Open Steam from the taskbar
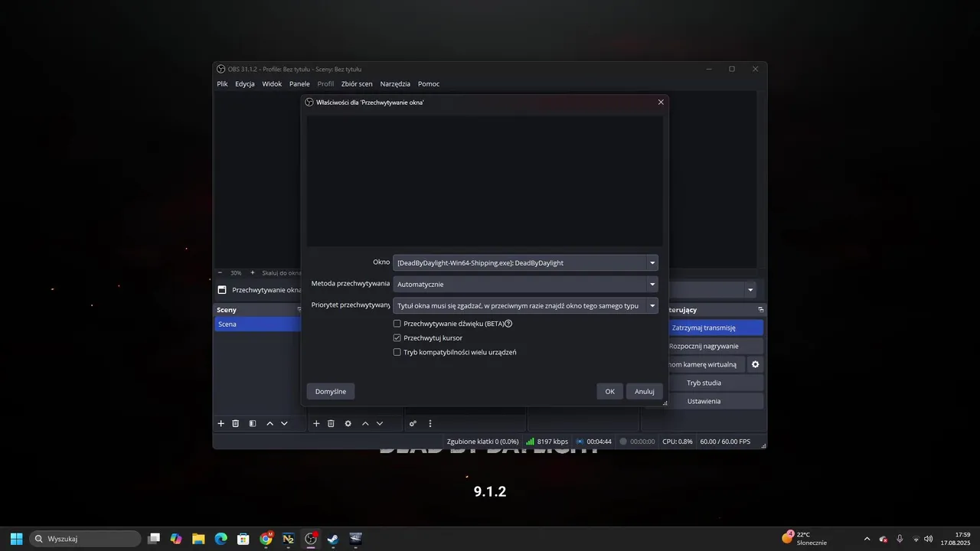 pyautogui.click(x=333, y=539)
